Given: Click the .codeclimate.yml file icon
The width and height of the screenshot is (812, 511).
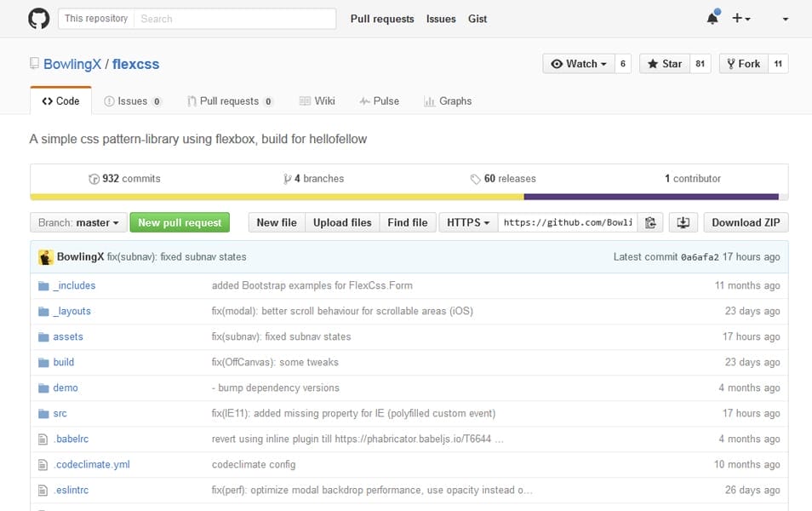Looking at the screenshot, I should (x=43, y=465).
